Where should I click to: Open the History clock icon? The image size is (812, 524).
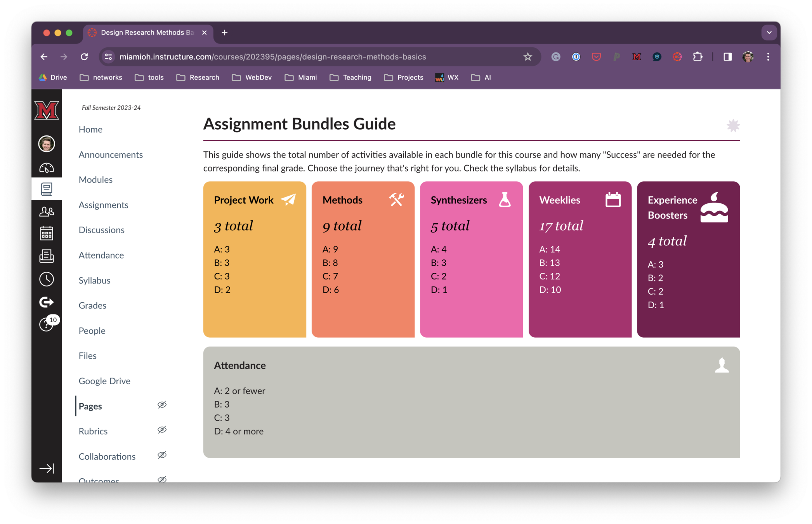click(x=47, y=279)
